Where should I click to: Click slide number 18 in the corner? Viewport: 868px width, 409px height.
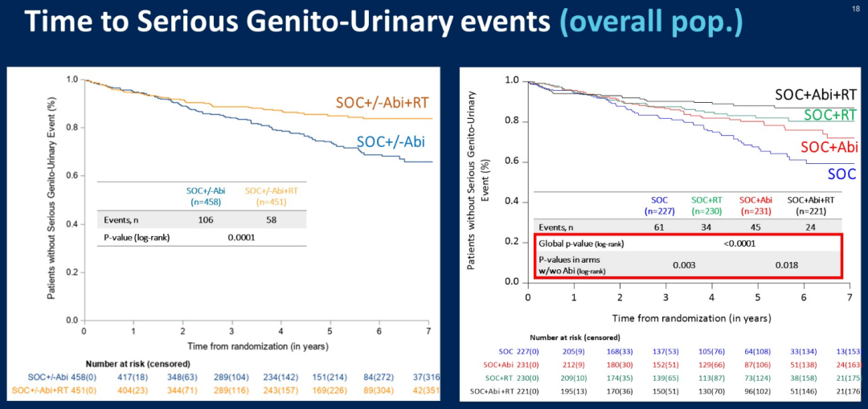pyautogui.click(x=854, y=7)
